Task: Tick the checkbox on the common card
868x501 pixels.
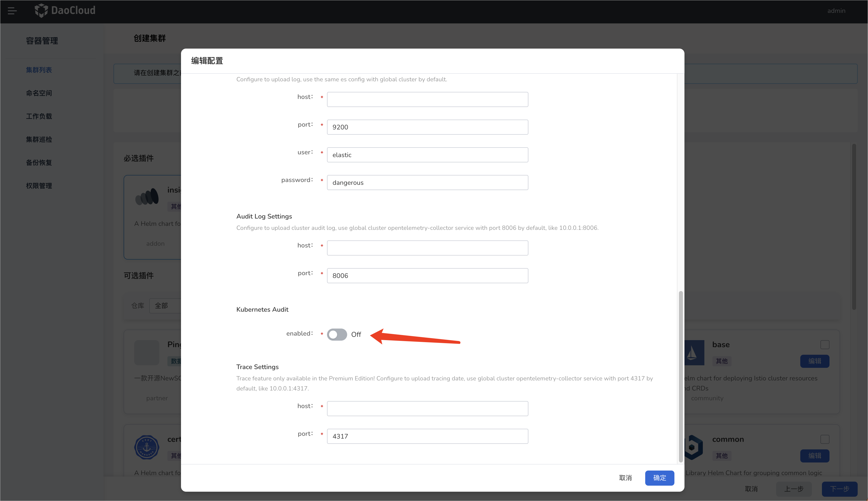Action: pyautogui.click(x=825, y=439)
